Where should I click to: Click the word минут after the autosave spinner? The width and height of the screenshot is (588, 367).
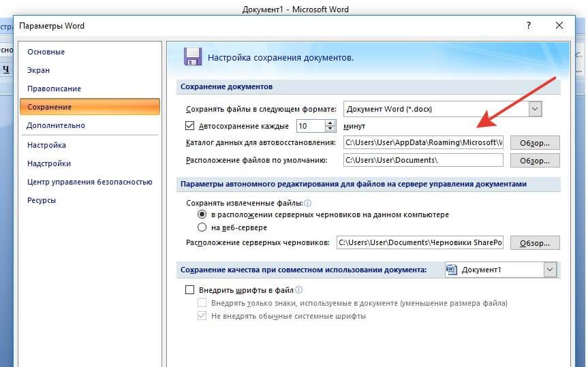coord(354,127)
